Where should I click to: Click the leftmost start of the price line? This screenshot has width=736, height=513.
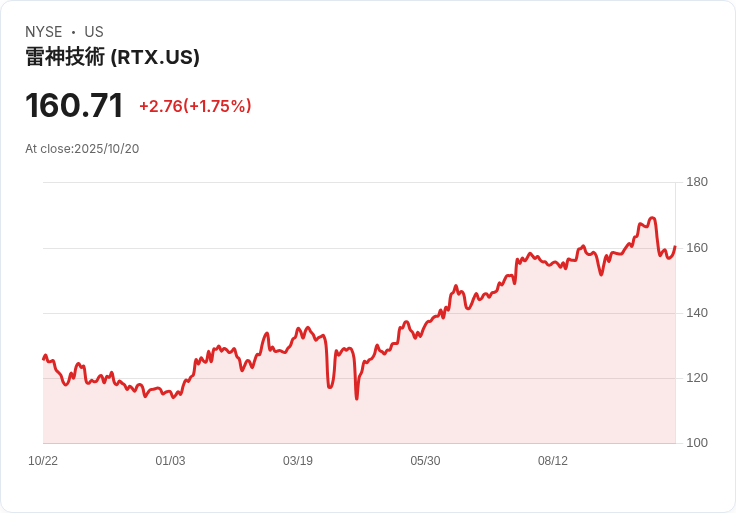43,358
